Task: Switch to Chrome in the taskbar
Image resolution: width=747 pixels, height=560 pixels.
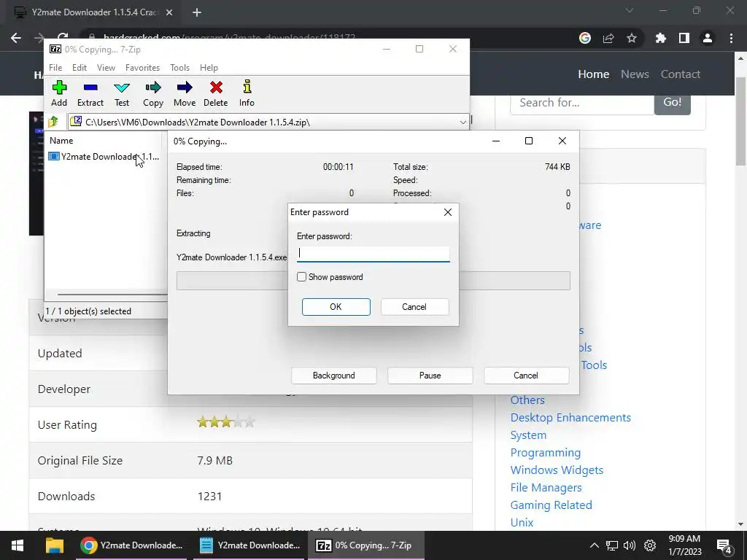Action: (x=131, y=545)
